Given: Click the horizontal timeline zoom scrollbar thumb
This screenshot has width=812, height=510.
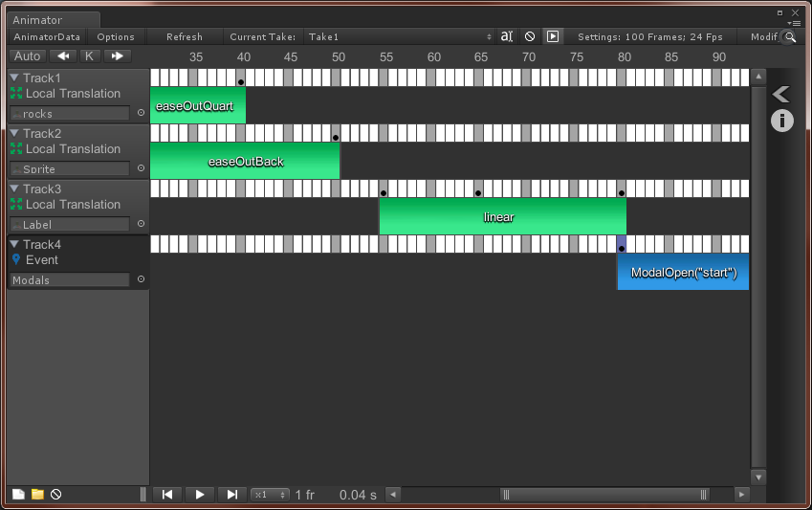Looking at the screenshot, I should pos(604,495).
